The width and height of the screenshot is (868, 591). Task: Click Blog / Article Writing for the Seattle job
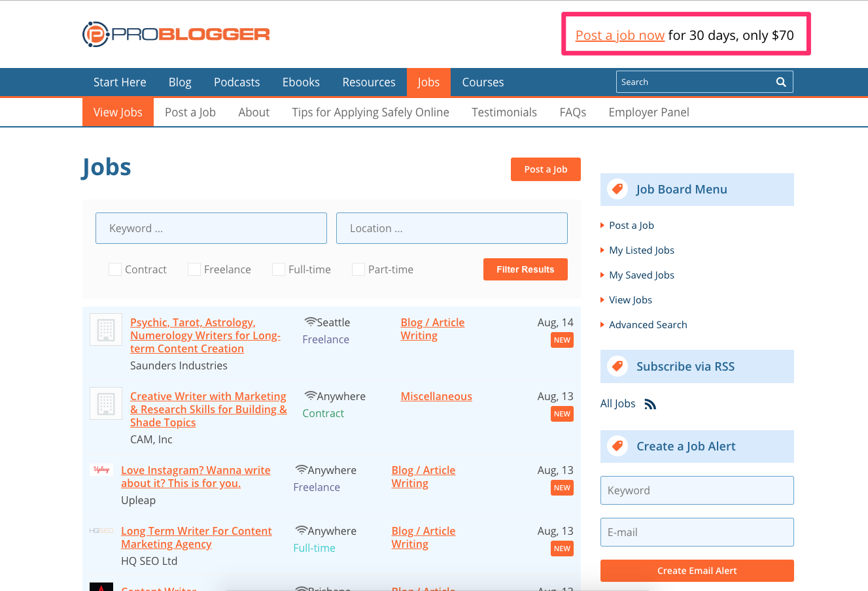pyautogui.click(x=432, y=329)
